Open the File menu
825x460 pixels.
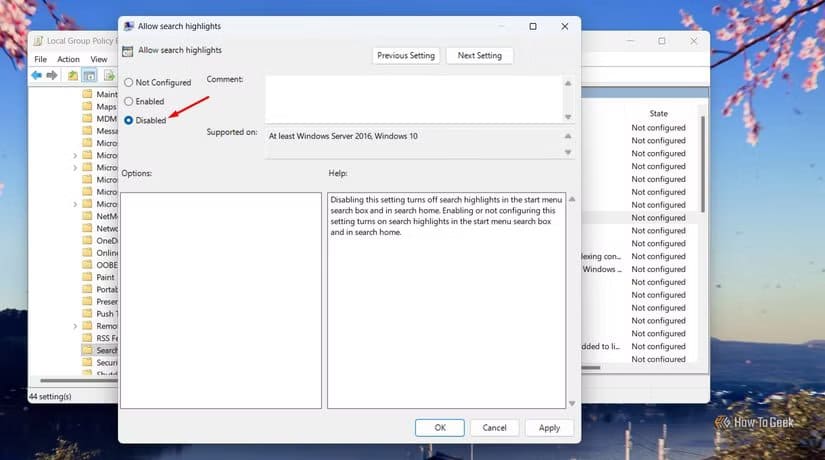(x=40, y=59)
